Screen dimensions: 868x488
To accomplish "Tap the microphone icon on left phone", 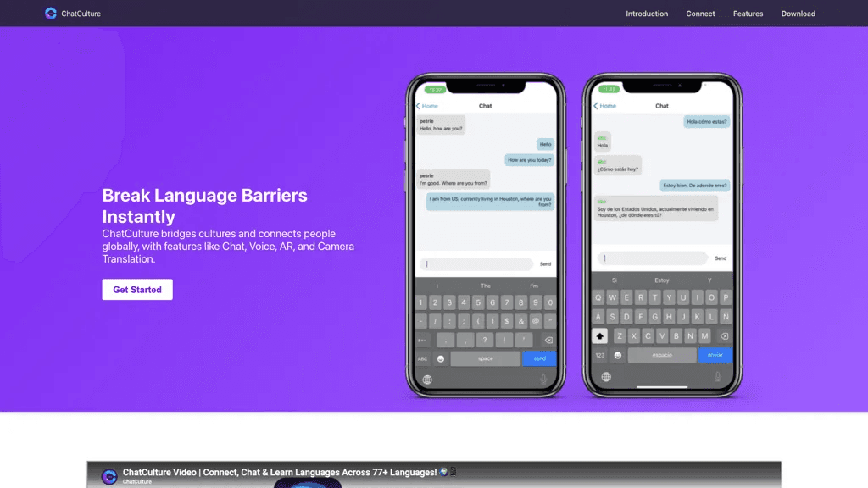I will point(543,379).
